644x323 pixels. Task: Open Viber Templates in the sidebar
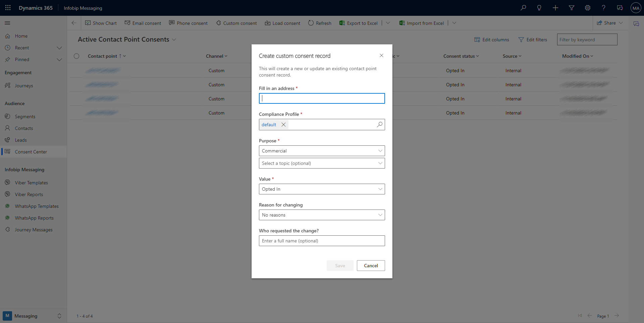pyautogui.click(x=33, y=183)
